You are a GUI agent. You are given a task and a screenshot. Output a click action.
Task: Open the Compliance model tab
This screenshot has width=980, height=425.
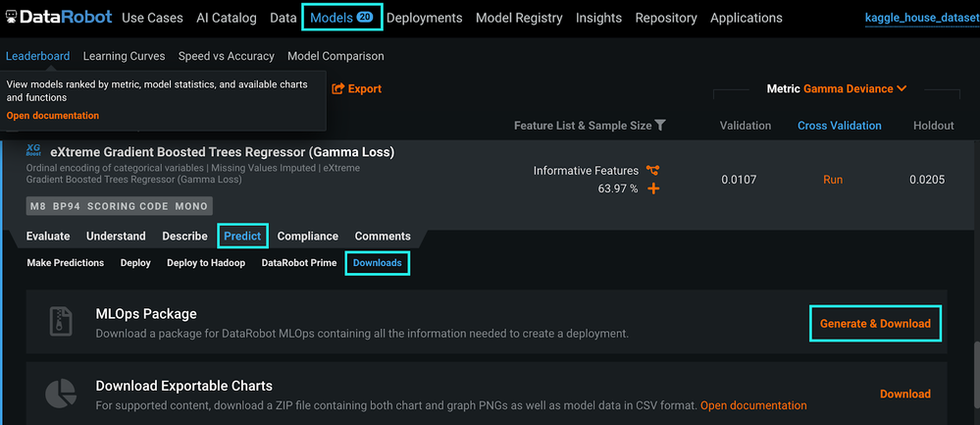click(307, 237)
